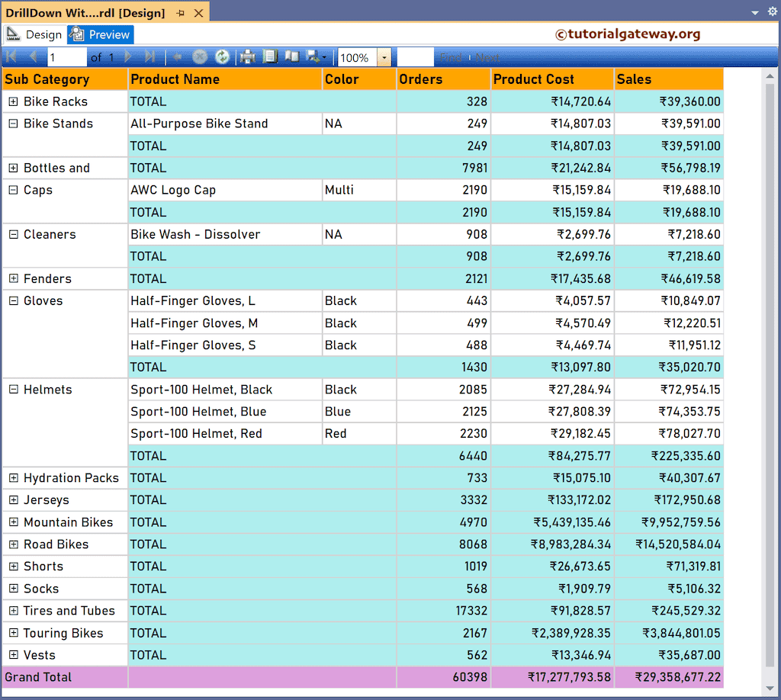Click the window settings gear icon

point(770,12)
